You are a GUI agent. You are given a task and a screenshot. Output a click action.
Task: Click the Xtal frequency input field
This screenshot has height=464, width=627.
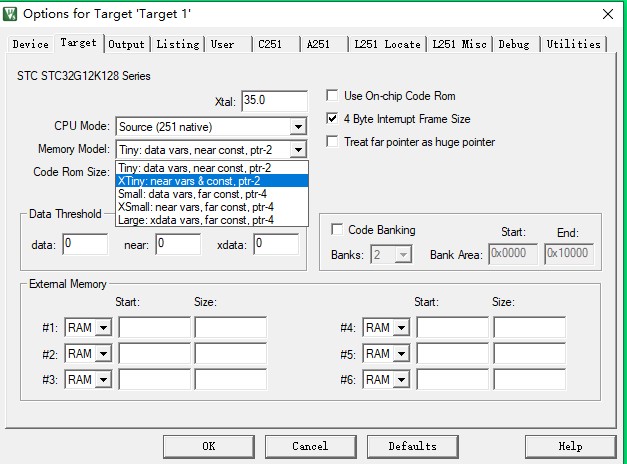pos(273,101)
